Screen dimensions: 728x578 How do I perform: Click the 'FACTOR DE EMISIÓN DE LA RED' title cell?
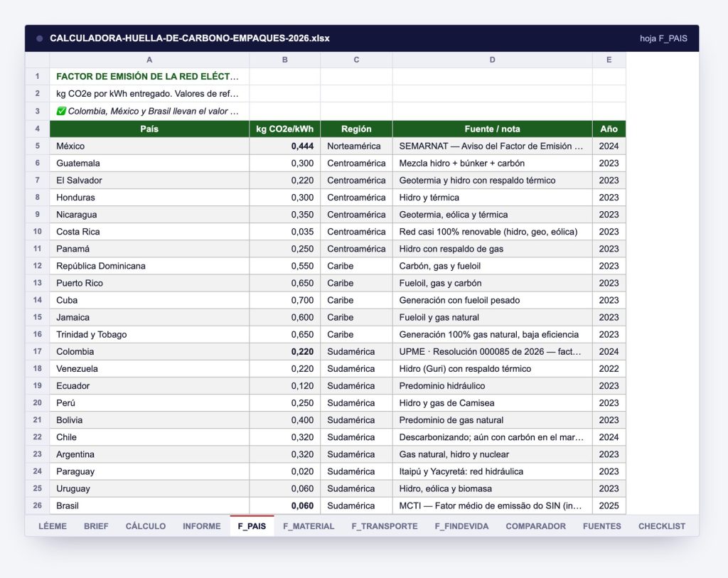[x=149, y=76]
